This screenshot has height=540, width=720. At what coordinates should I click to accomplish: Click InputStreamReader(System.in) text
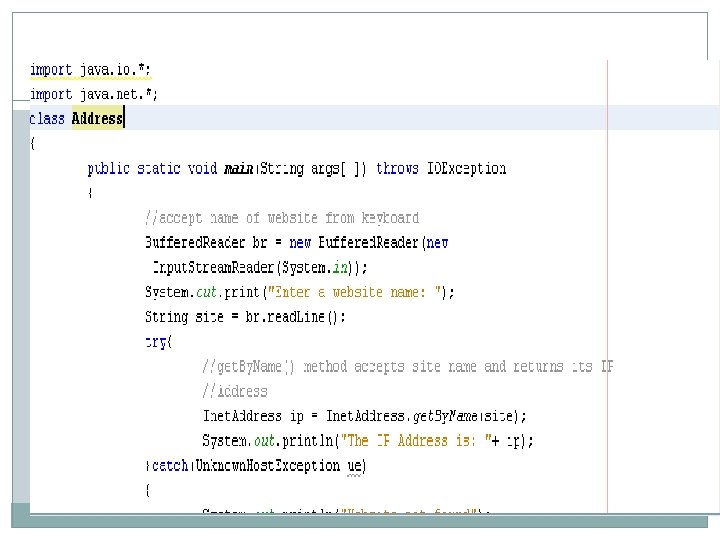260,267
